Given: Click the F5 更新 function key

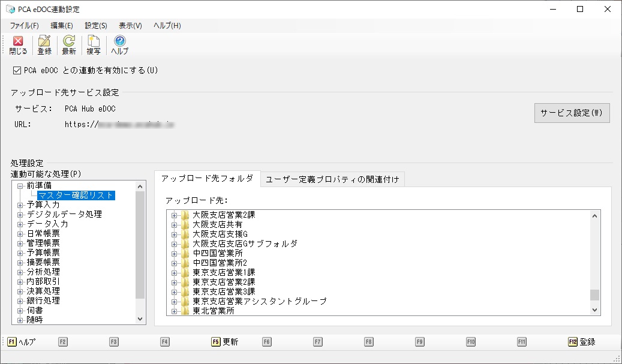Looking at the screenshot, I should [x=225, y=342].
